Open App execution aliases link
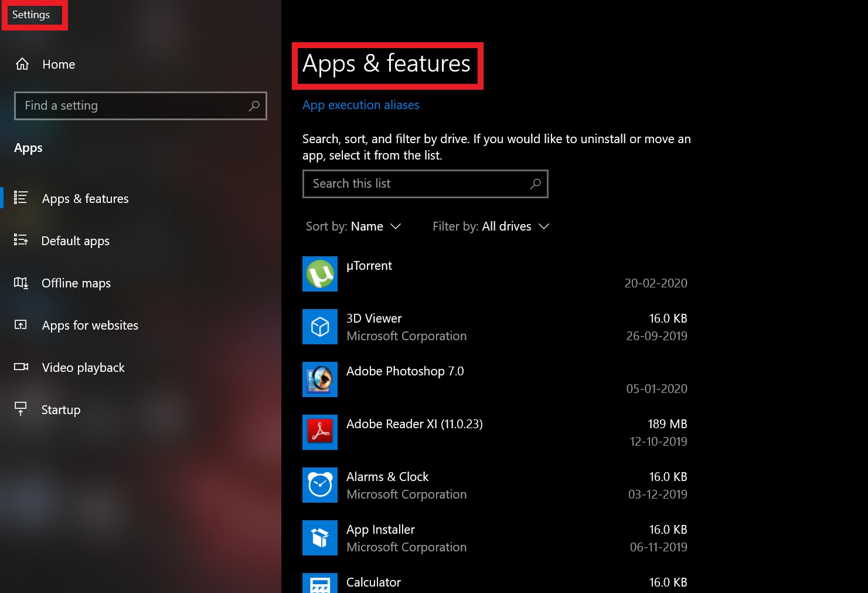 [360, 105]
